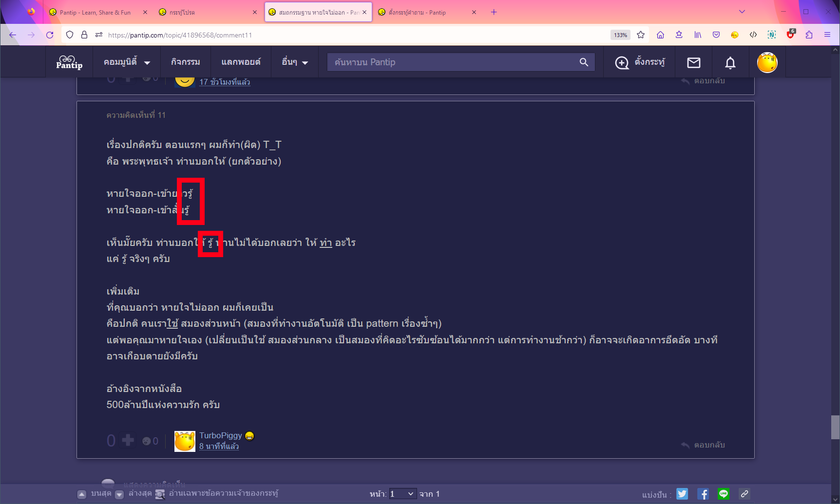Click the search magnifier icon
The image size is (840, 504).
pyautogui.click(x=584, y=62)
